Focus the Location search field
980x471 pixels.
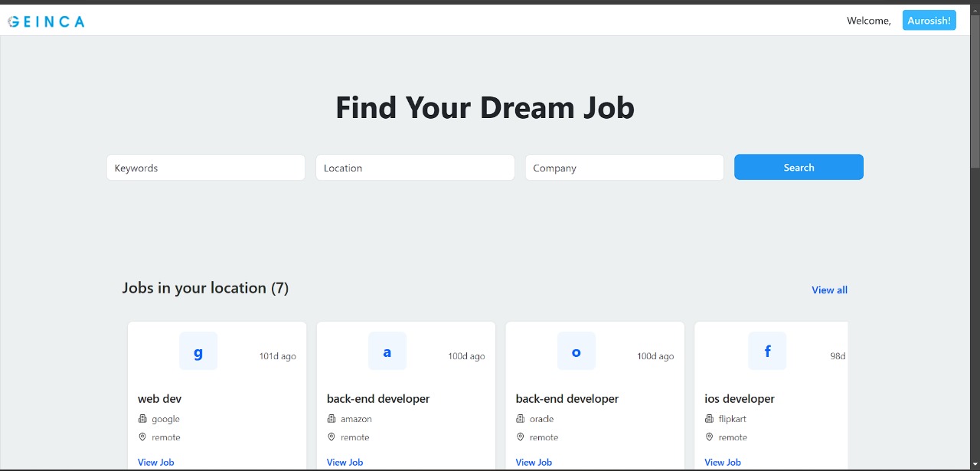pyautogui.click(x=415, y=168)
